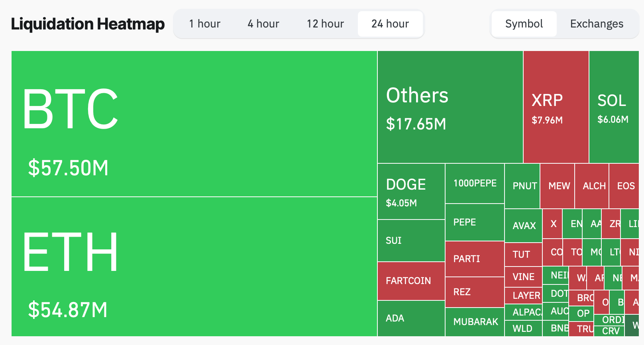Click the 1000PEPE tile
Screen dimensions: 644x345
tap(475, 183)
